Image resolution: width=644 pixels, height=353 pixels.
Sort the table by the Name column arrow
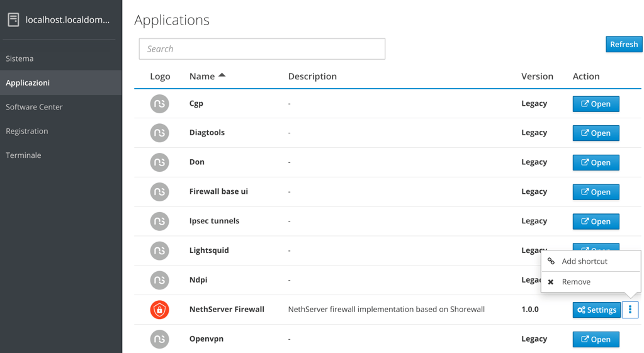[222, 76]
